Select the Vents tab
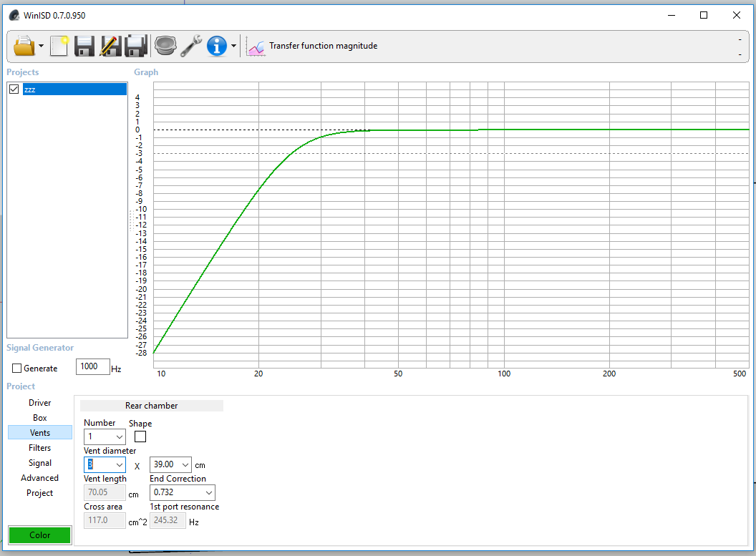Screen dimensions: 756x556 click(40, 433)
